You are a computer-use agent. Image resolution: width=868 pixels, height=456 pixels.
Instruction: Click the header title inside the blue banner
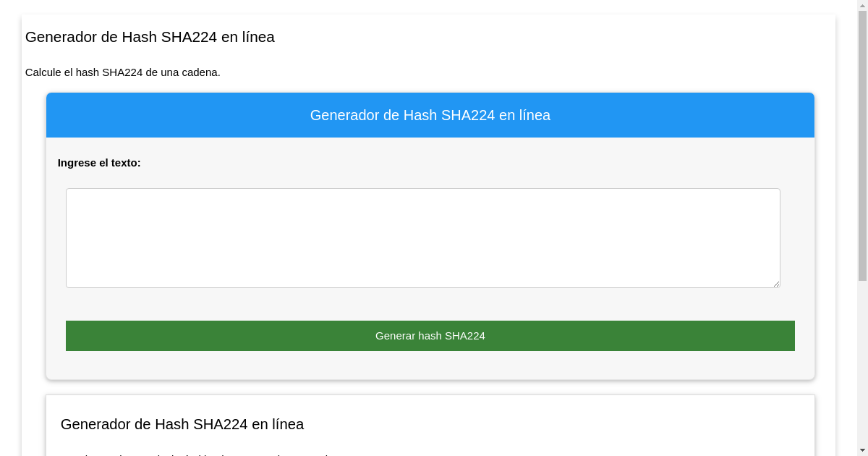pyautogui.click(x=430, y=114)
